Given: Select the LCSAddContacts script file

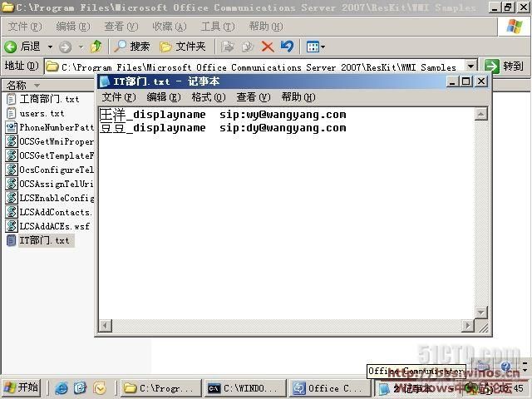Looking at the screenshot, I should pos(49,212).
